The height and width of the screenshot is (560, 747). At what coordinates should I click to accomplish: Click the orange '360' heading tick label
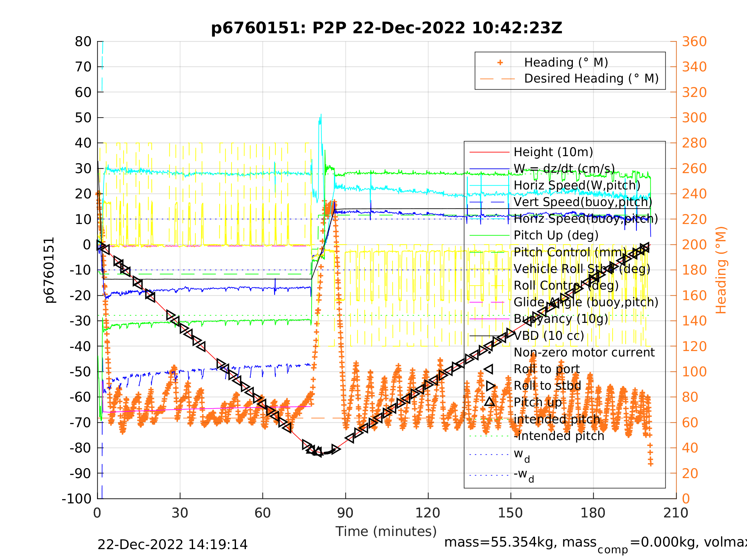[694, 42]
